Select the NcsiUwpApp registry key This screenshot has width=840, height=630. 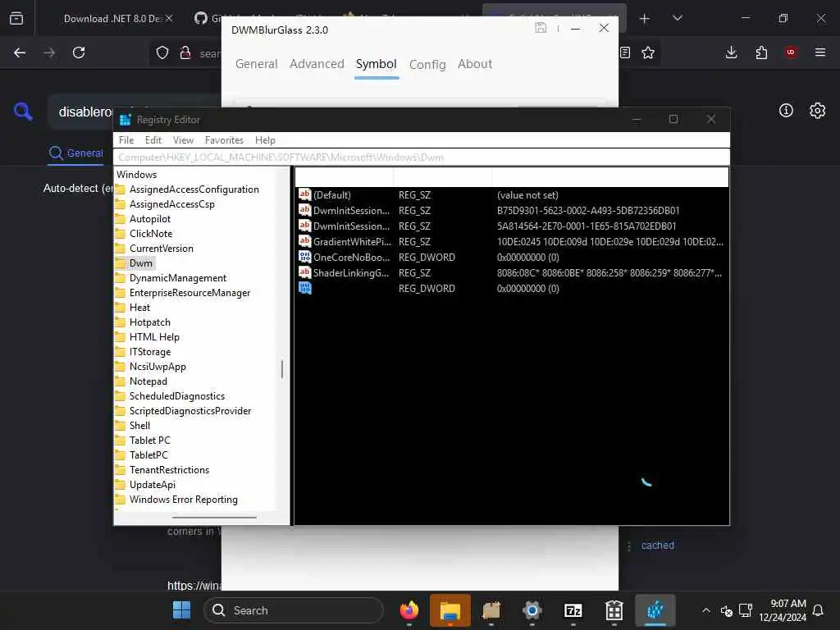click(157, 367)
